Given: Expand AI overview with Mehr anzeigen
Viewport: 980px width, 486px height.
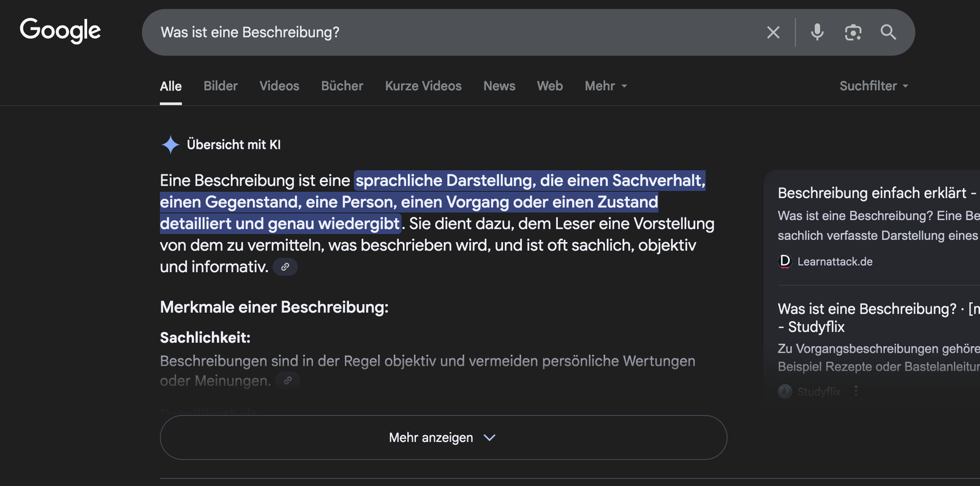Looking at the screenshot, I should 443,438.
